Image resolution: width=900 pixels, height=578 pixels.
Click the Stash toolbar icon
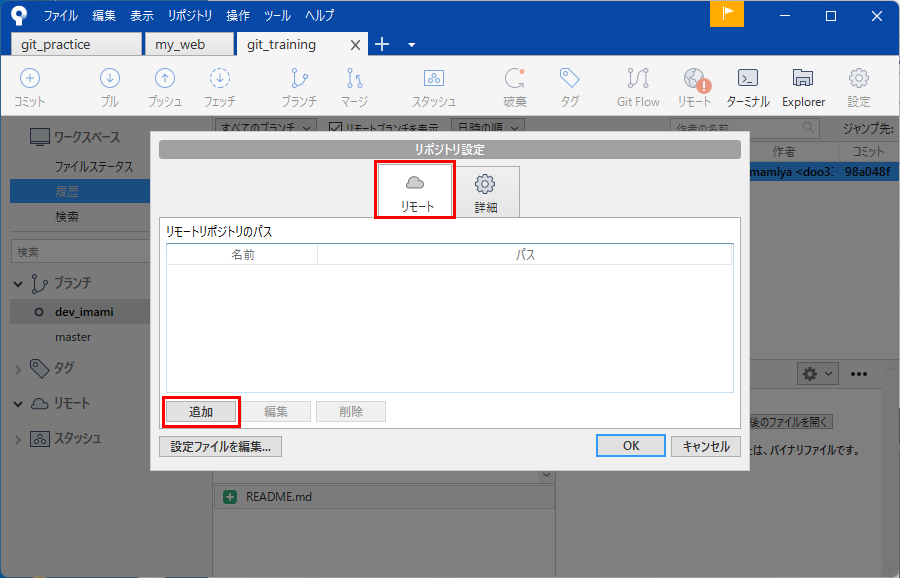(x=433, y=86)
